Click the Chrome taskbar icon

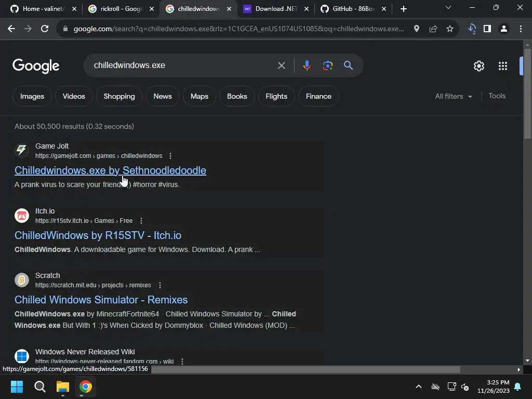(x=86, y=387)
